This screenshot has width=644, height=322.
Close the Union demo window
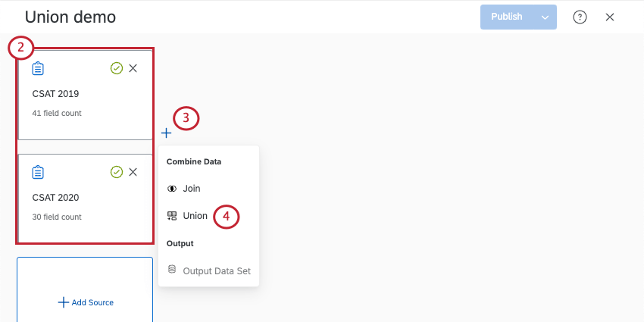coord(610,17)
